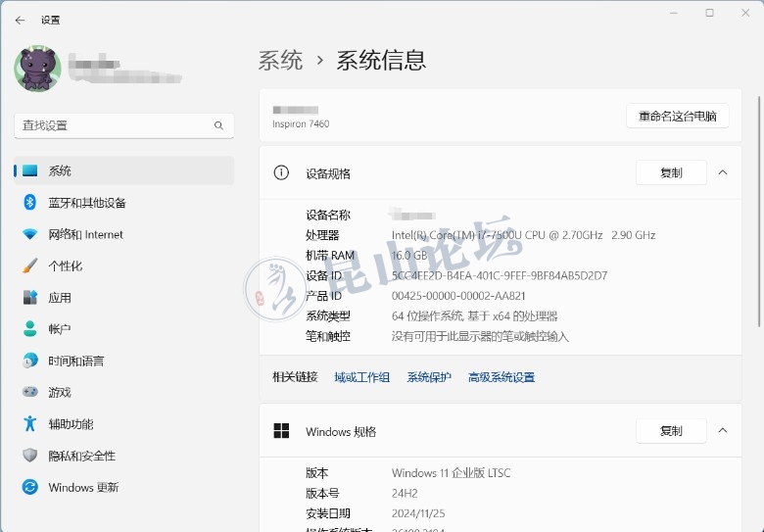Open the Domain or workgroup link
This screenshot has width=764, height=532.
[x=361, y=377]
